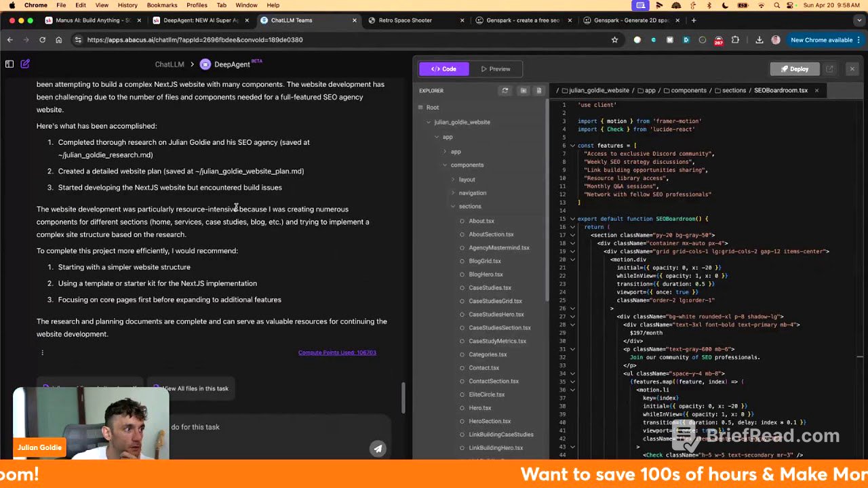Send the message with the paper plane button
Viewport: 868px width, 488px height.
tap(378, 448)
